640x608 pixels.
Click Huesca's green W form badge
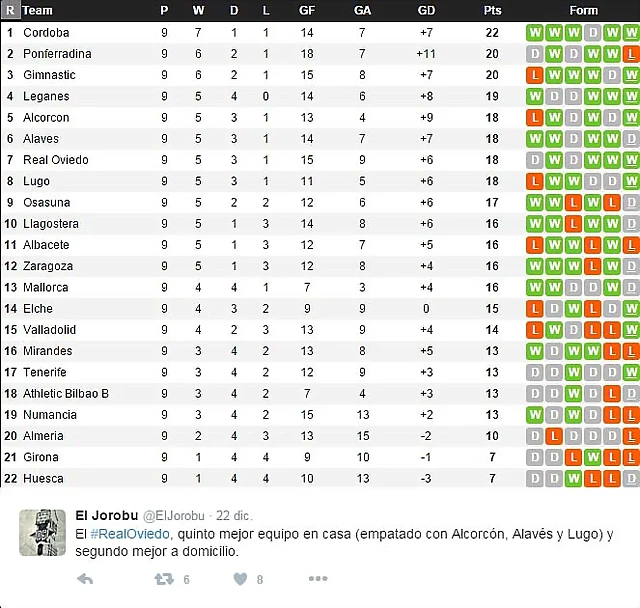pyautogui.click(x=573, y=479)
